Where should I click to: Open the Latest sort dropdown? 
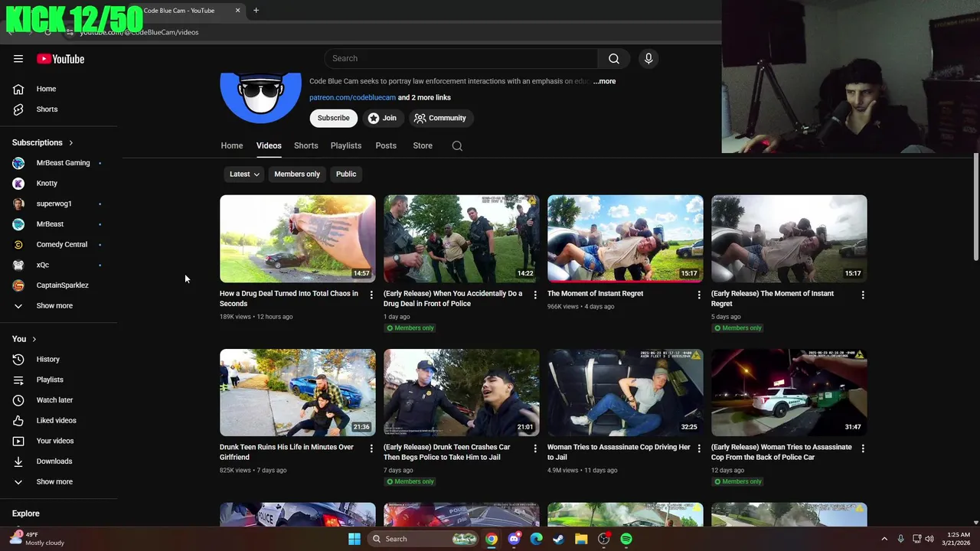244,174
